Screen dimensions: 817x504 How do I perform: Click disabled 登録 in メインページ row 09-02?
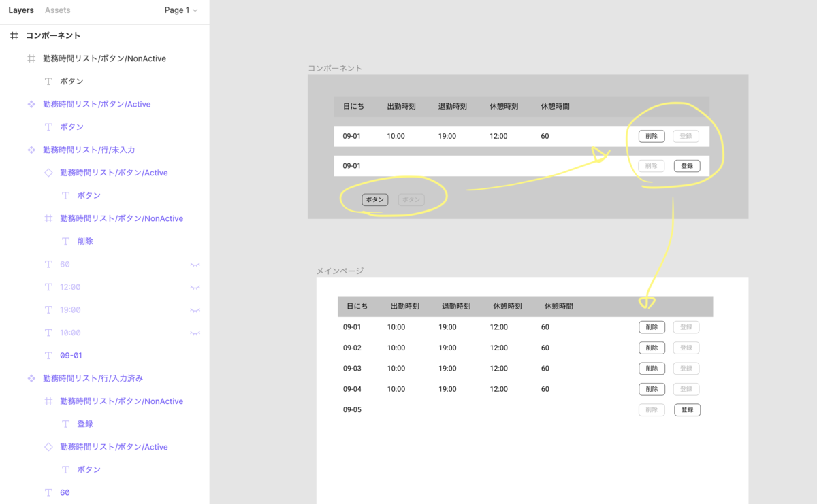[x=686, y=348]
